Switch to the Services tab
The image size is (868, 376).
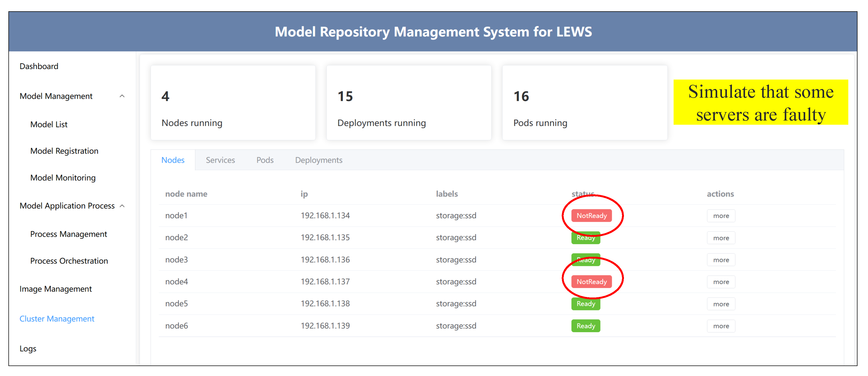click(x=220, y=160)
